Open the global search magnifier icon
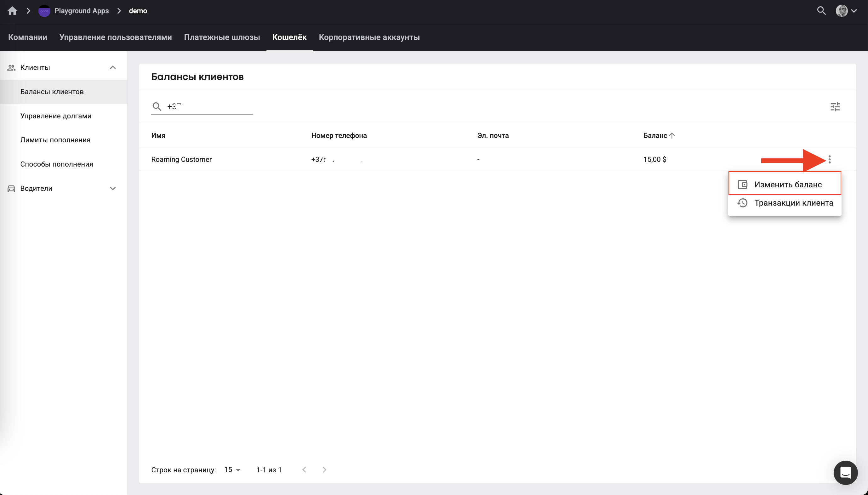 pyautogui.click(x=821, y=11)
